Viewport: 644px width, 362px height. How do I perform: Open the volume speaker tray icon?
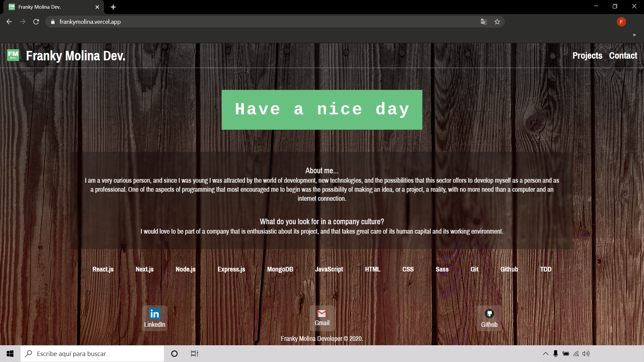coord(586,354)
